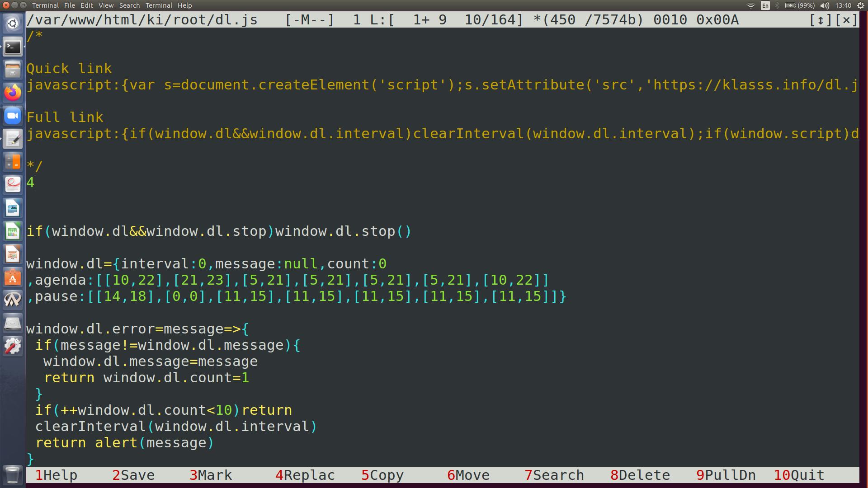Switch the En keyboard layout indicator
The image size is (868, 488).
[765, 5]
